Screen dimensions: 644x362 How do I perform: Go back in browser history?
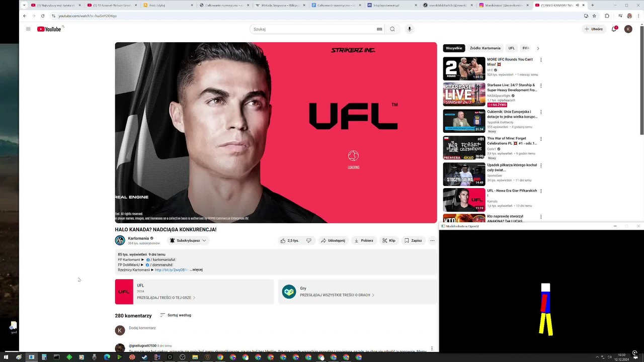pyautogui.click(x=25, y=16)
